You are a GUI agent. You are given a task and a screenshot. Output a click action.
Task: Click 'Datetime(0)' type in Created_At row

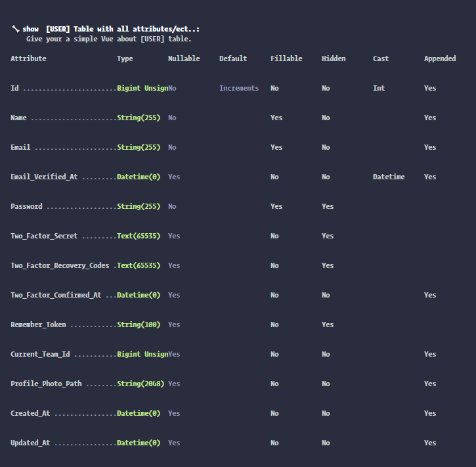(x=139, y=413)
